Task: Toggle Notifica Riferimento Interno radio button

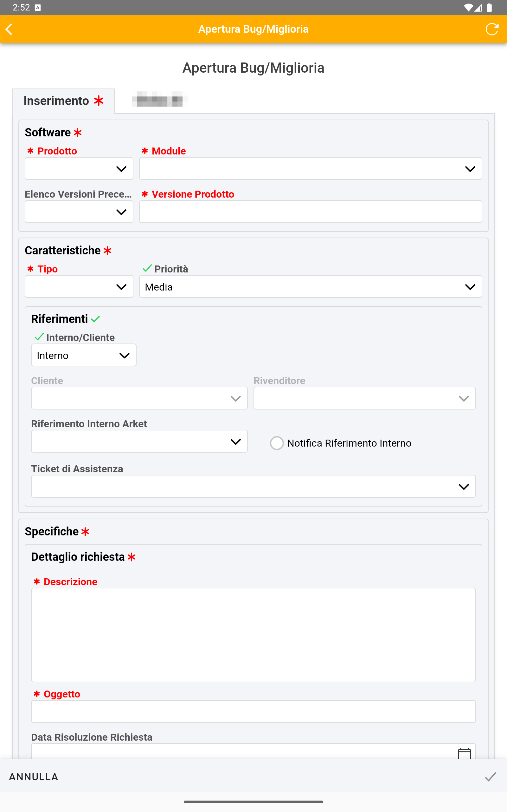Action: pyautogui.click(x=277, y=443)
